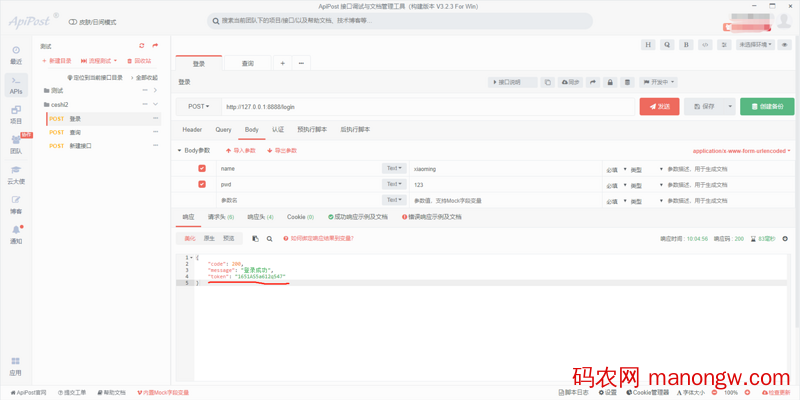Expand the 测试 folder chevron
800x400 pixels.
pos(155,90)
